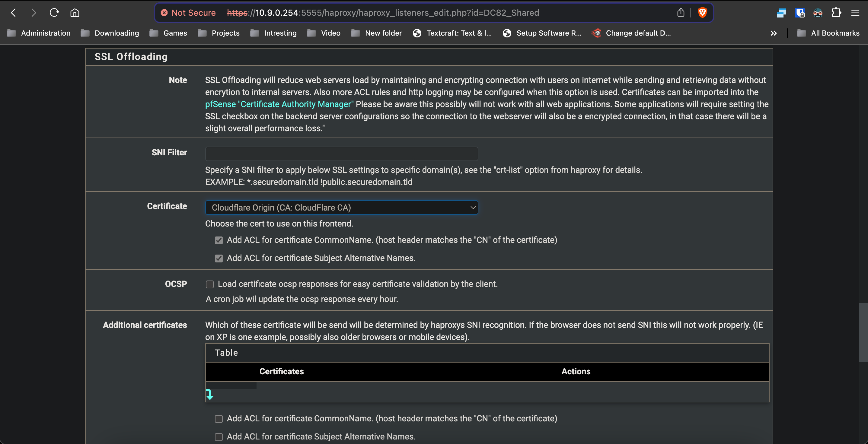This screenshot has width=868, height=444.
Task: Click the Not Secure warning indicator
Action: pyautogui.click(x=188, y=13)
